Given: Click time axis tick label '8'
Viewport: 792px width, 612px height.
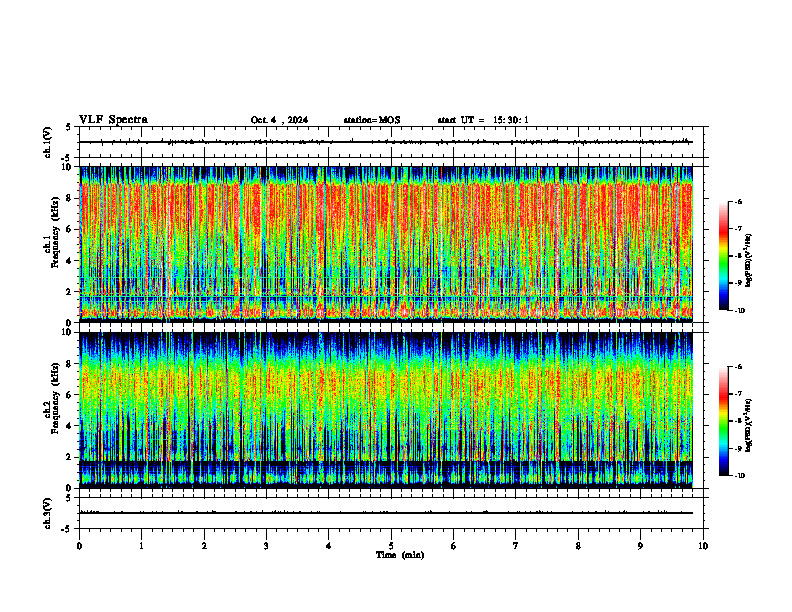Looking at the screenshot, I should [x=578, y=546].
